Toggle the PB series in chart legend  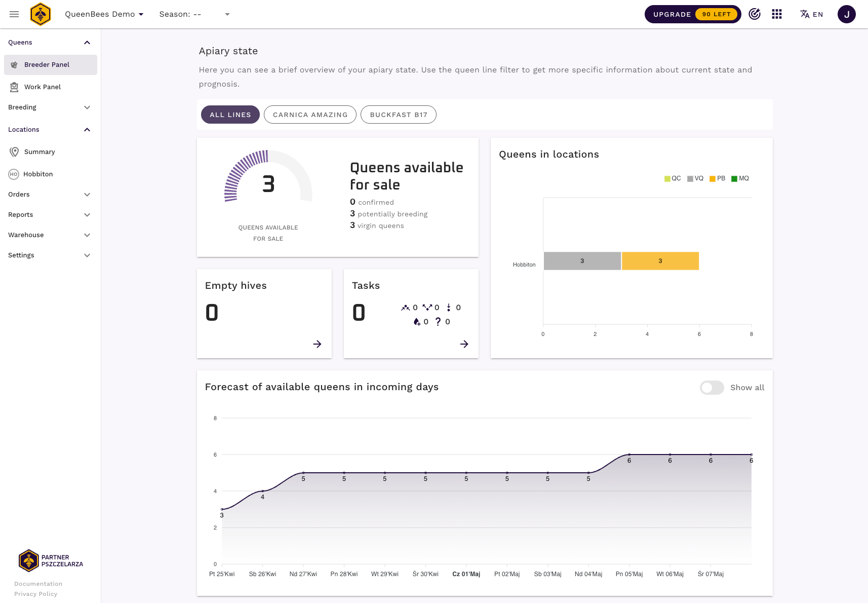(718, 178)
